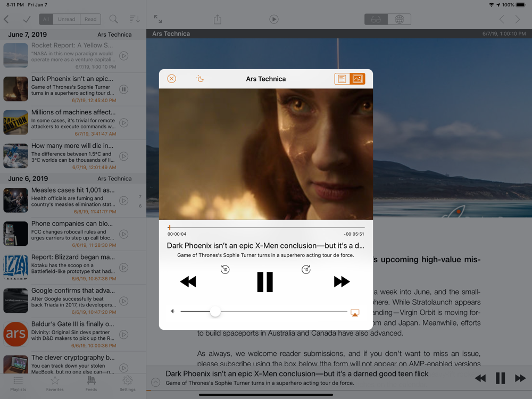Click the volume speaker icon
Screen dimensions: 532x399
tap(172, 311)
